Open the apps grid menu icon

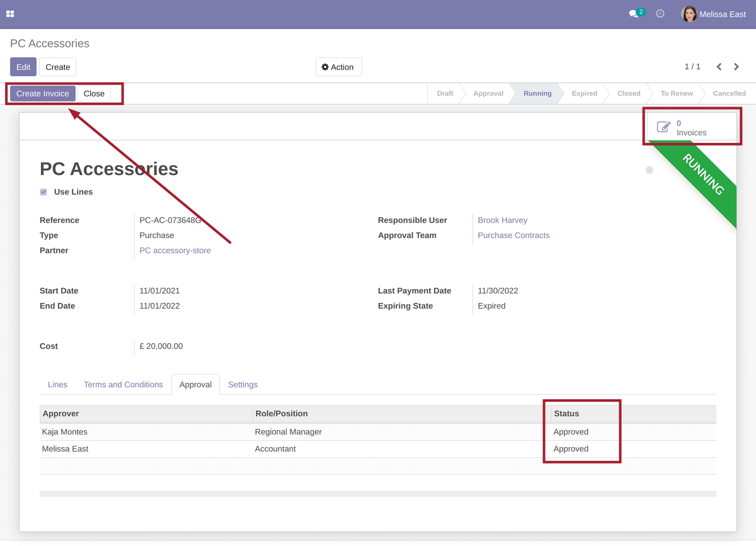(10, 14)
